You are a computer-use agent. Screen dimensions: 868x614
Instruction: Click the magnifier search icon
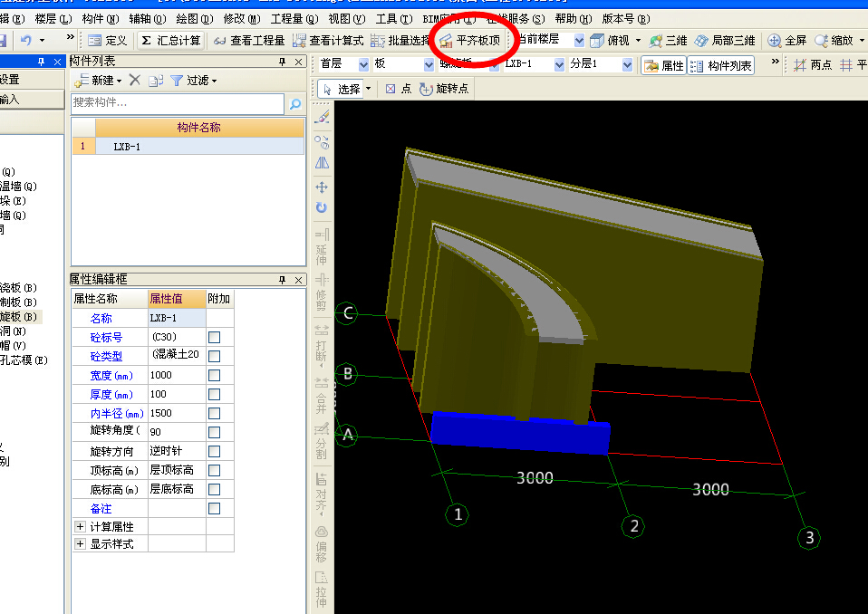coord(295,103)
